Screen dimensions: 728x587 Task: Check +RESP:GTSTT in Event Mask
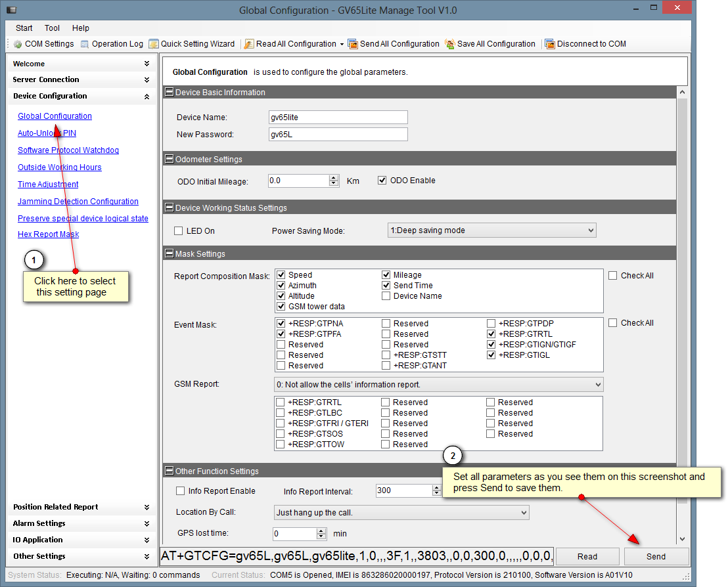click(x=386, y=355)
